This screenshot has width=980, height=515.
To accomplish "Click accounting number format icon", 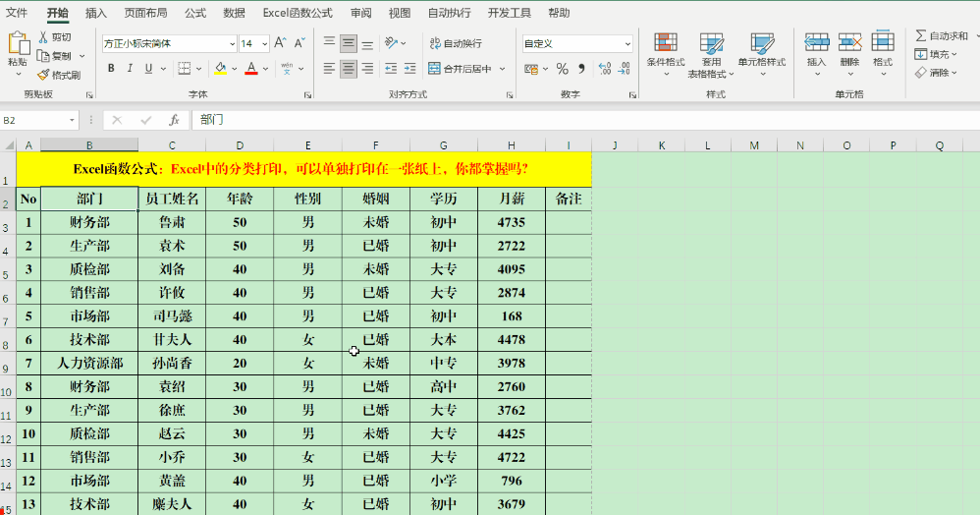I will pos(531,69).
